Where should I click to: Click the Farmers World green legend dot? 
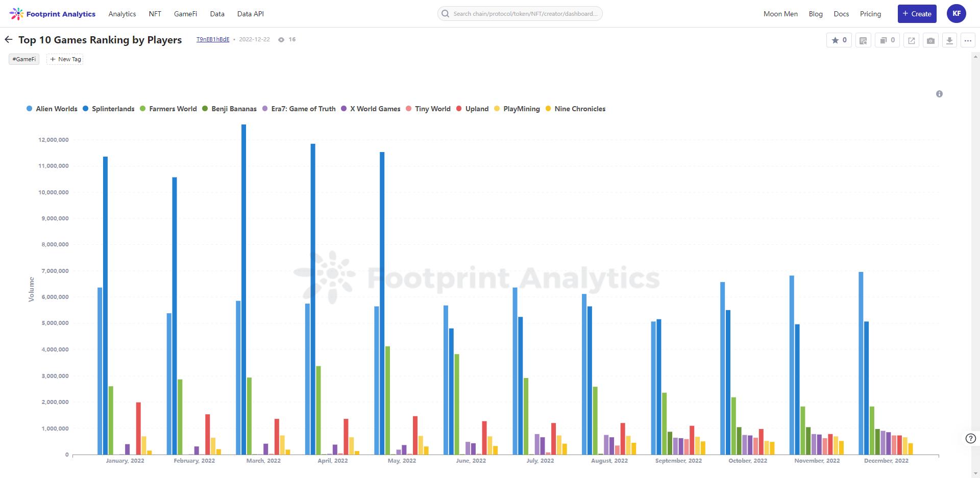coord(143,109)
